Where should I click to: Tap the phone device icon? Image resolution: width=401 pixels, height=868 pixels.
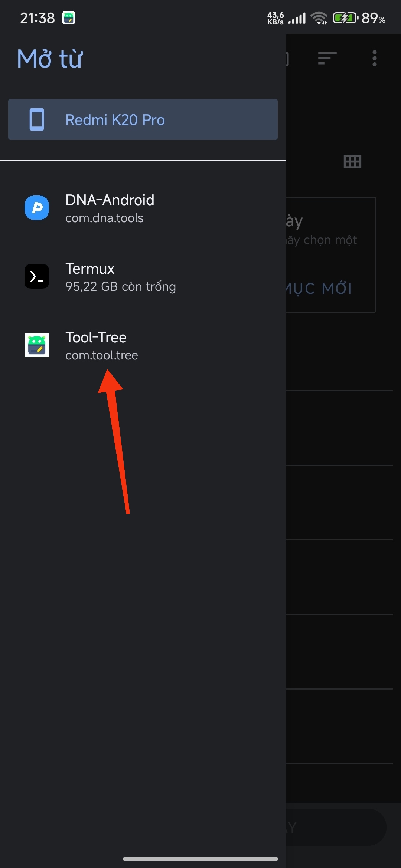37,119
